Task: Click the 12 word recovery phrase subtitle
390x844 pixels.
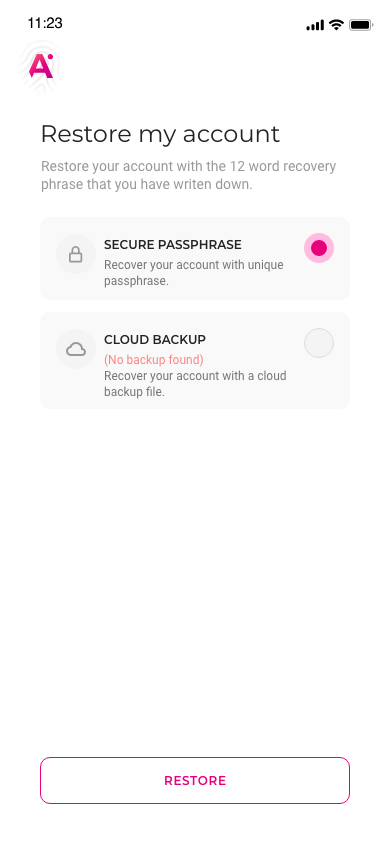Action: point(188,175)
